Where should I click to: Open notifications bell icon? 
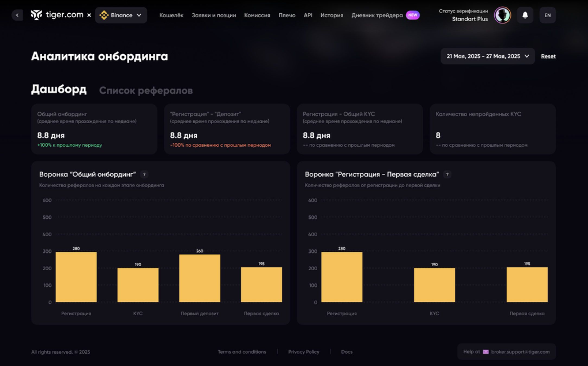[525, 15]
